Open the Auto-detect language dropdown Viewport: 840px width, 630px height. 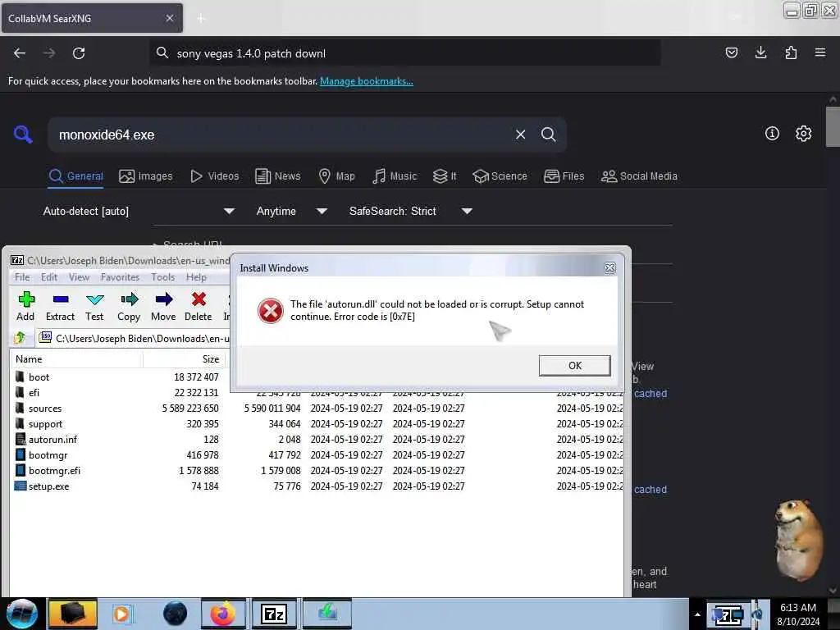[x=139, y=211]
